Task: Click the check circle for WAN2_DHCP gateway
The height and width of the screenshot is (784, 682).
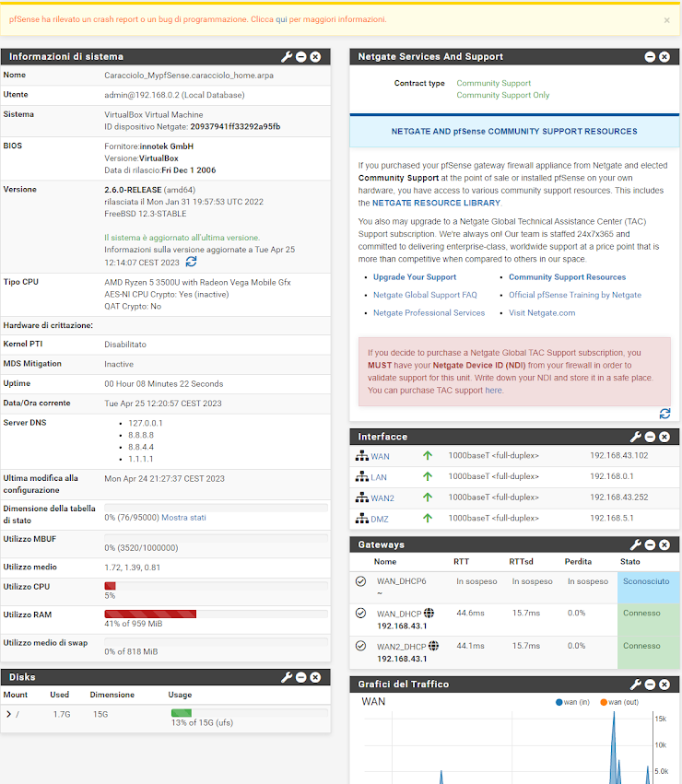Action: (360, 646)
